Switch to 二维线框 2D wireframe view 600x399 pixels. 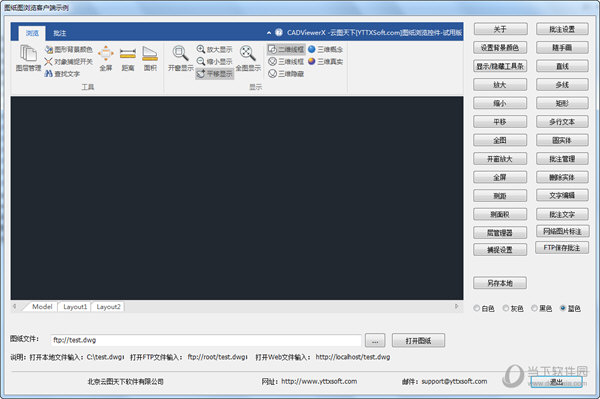point(286,49)
